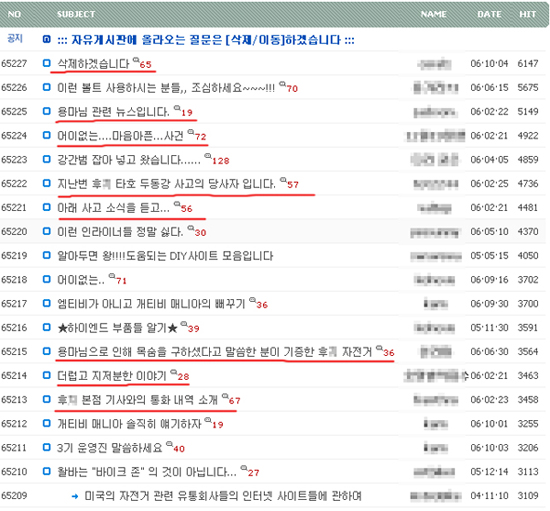Click the SUBJECT column header
Image resolution: width=550 pixels, height=511 pixels.
(76, 14)
